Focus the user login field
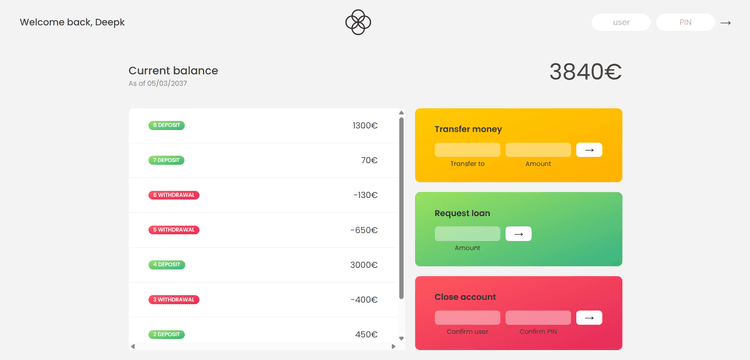The image size is (750, 360). pyautogui.click(x=621, y=22)
